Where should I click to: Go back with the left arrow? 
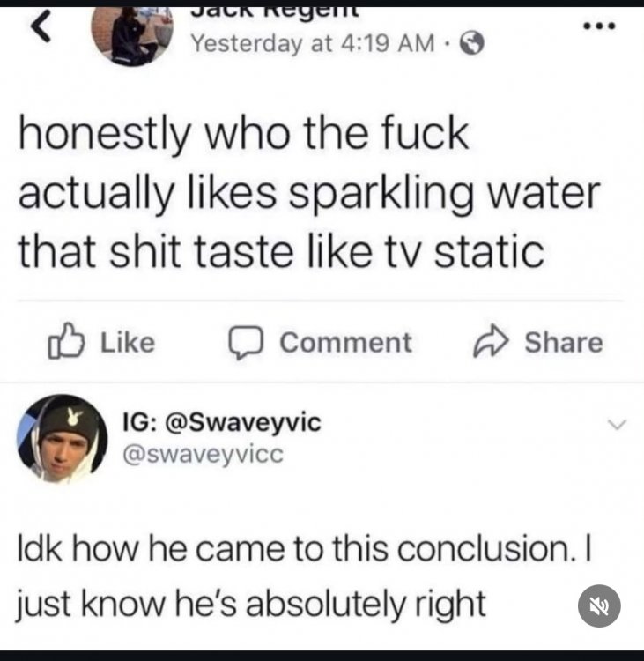pos(41,27)
